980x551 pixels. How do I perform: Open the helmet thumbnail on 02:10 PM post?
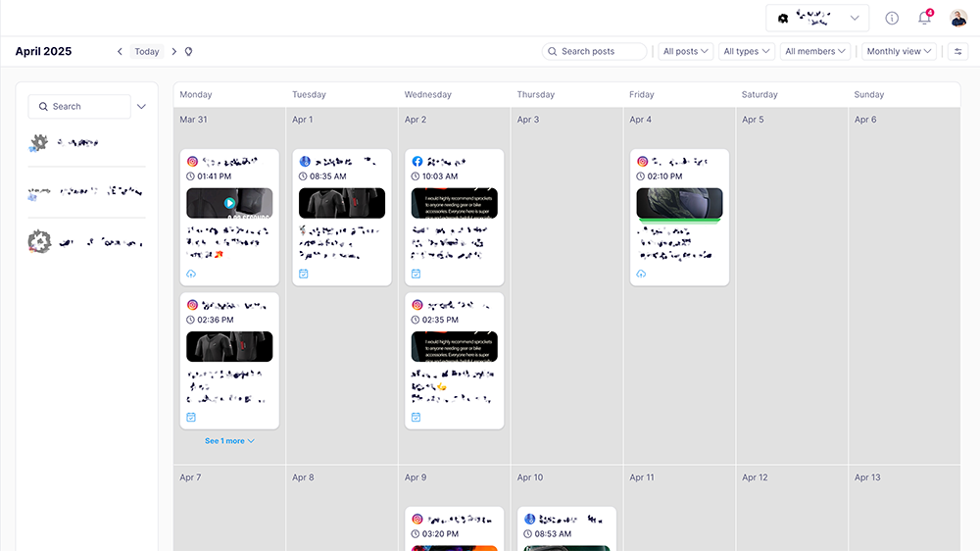pyautogui.click(x=679, y=205)
